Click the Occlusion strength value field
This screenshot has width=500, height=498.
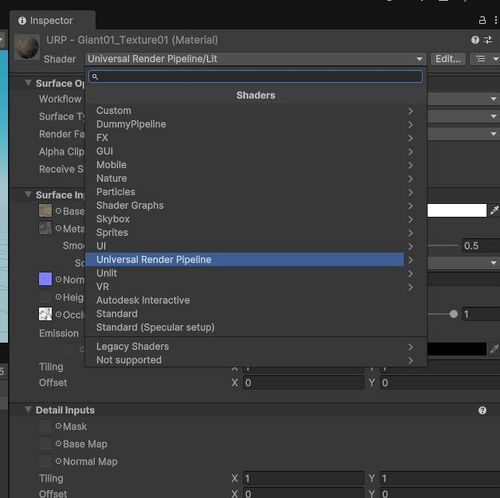481,314
